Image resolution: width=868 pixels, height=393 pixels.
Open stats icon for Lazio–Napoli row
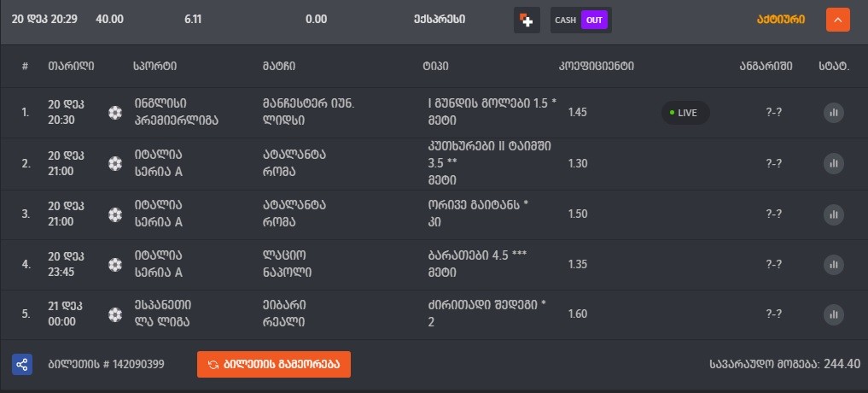point(834,265)
